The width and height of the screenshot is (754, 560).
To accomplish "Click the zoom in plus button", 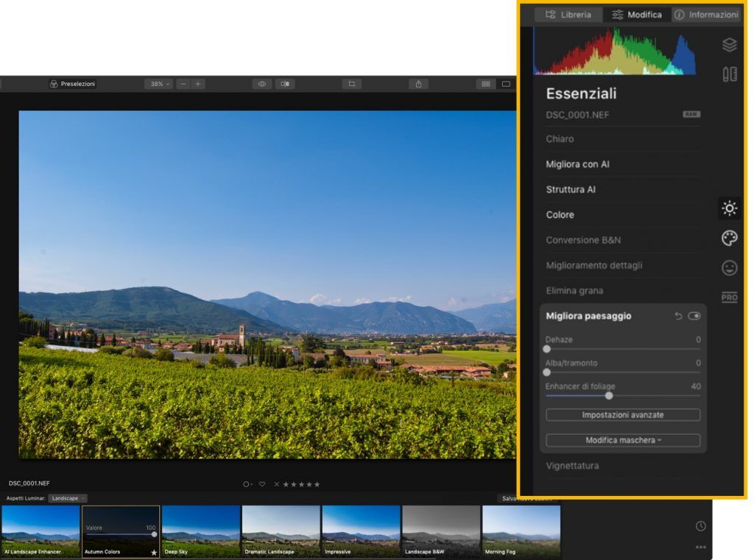I will tap(197, 84).
